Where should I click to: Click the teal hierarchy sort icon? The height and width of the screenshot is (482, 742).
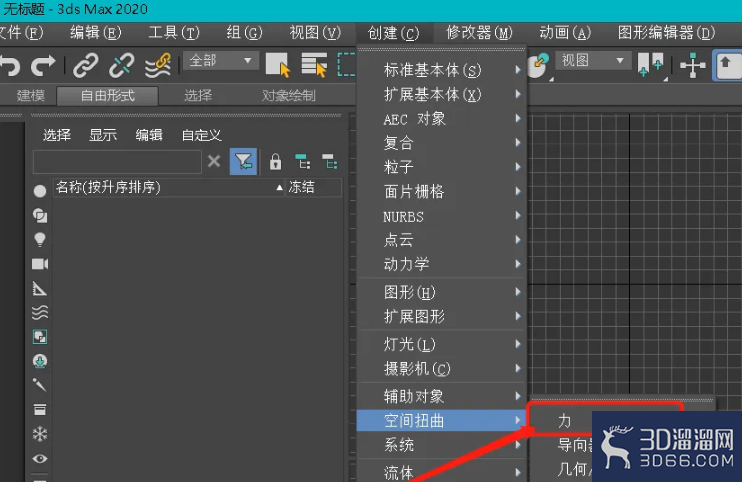[303, 162]
